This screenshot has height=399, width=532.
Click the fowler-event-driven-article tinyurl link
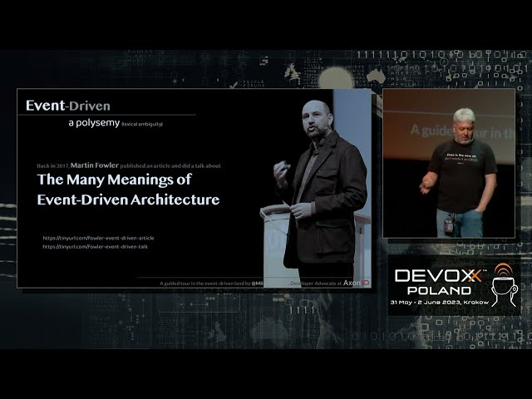point(98,238)
